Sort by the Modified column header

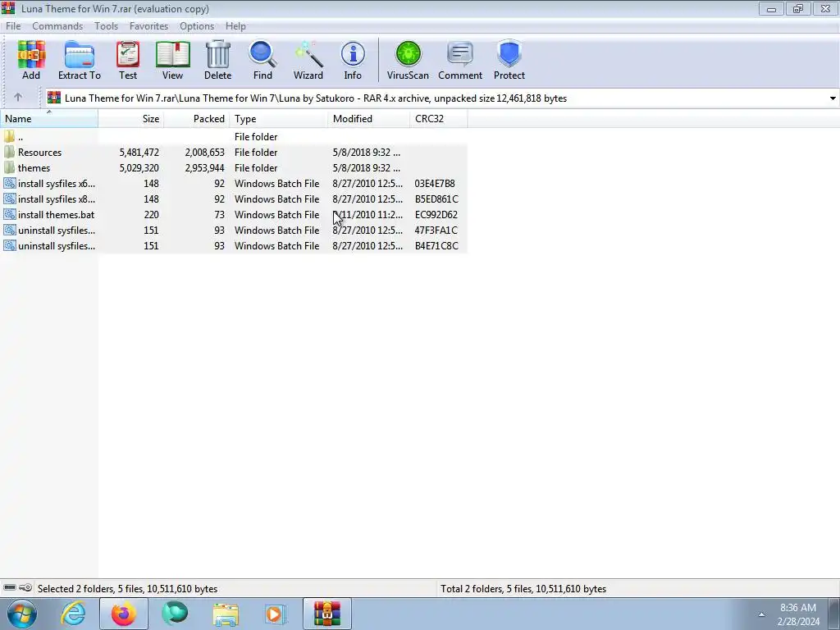368,118
